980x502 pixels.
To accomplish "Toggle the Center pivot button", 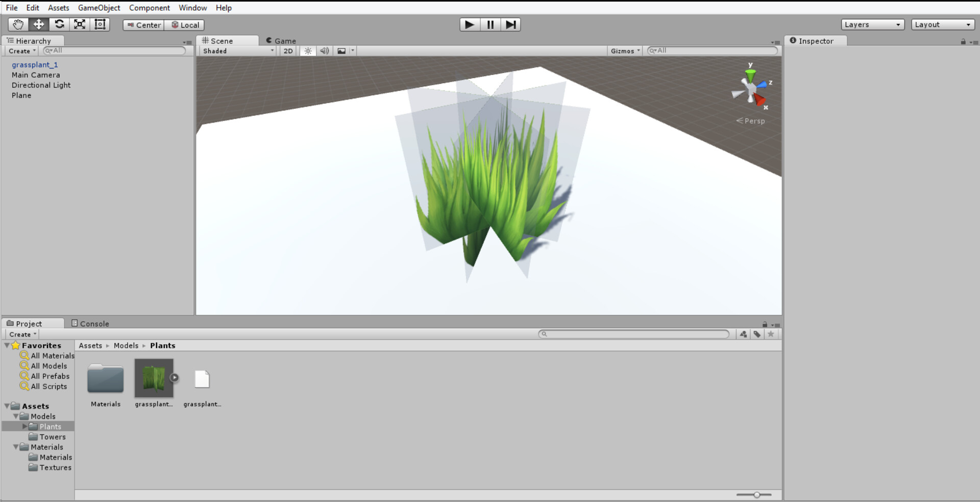I will 143,25.
